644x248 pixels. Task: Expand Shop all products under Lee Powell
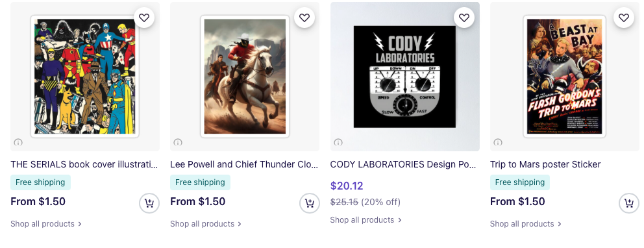[206, 224]
